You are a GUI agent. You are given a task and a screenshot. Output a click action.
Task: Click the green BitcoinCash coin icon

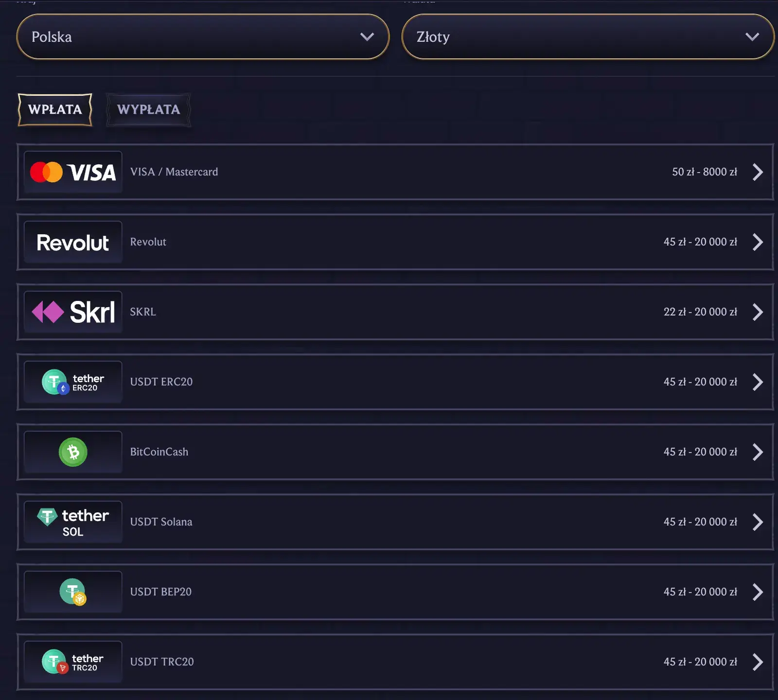tap(73, 452)
